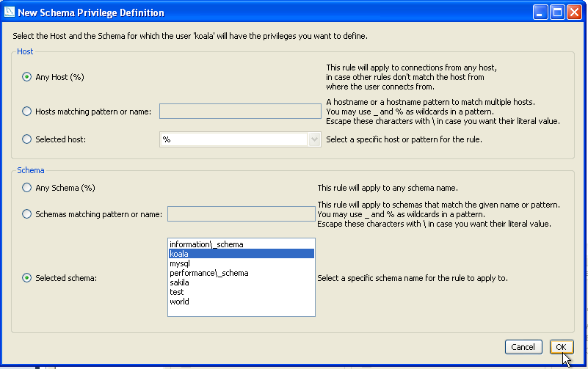Select the Selected host radio button
Image resolution: width=588 pixels, height=369 pixels.
click(x=27, y=139)
